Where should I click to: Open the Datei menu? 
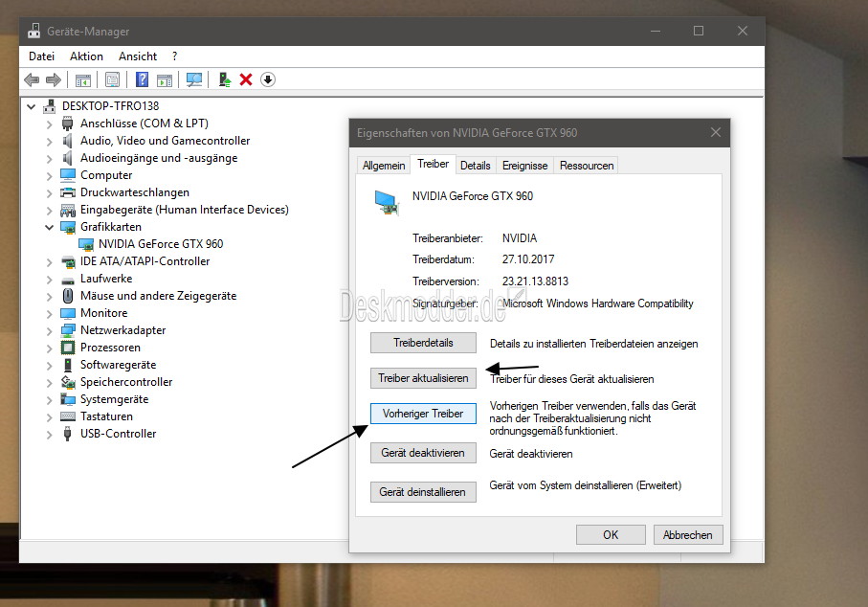point(41,56)
